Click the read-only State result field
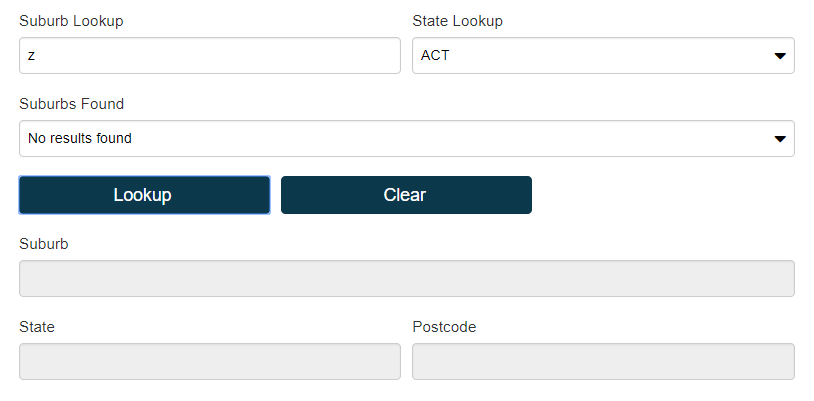814x401 pixels. 209,362
